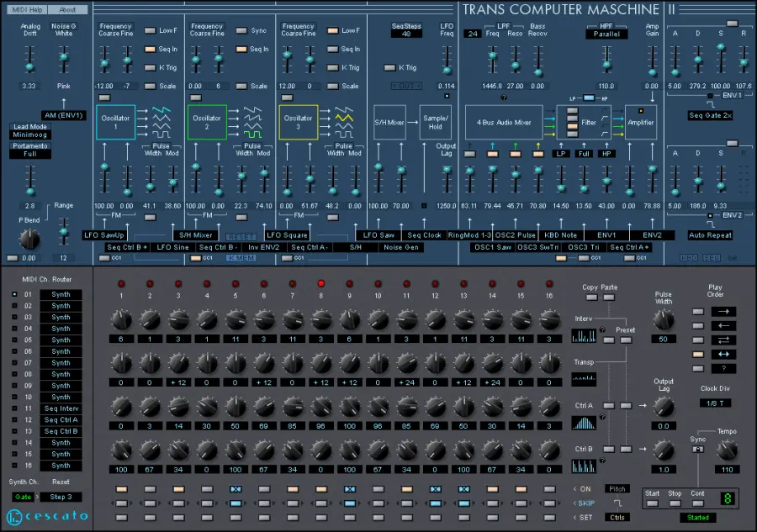Open Lead Mode Minimoog dropdown
Viewport: 757px width, 532px height.
[x=30, y=134]
